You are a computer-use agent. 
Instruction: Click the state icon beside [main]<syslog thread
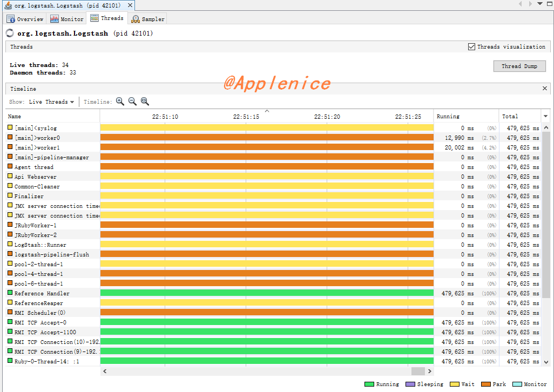[10, 127]
